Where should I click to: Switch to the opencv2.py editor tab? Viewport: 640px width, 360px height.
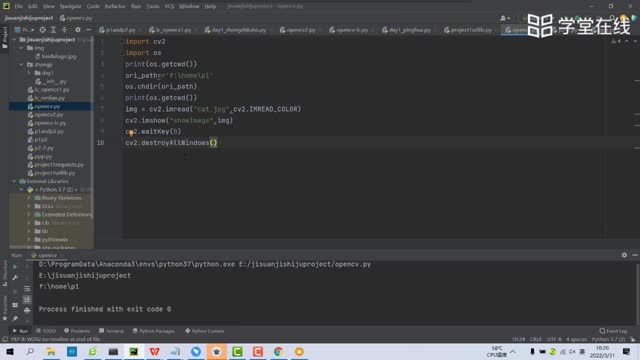click(298, 30)
